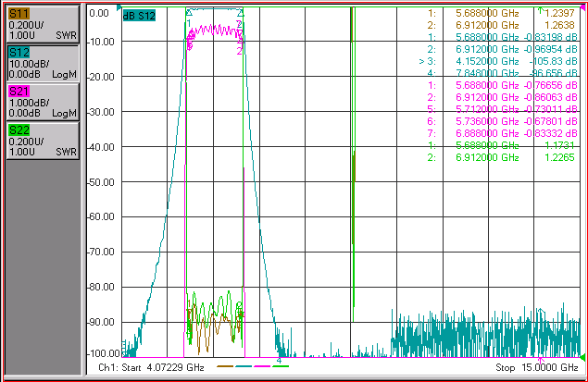Click teal trace legend line at bottom
Screen dimensions: 588x382
tap(244, 366)
